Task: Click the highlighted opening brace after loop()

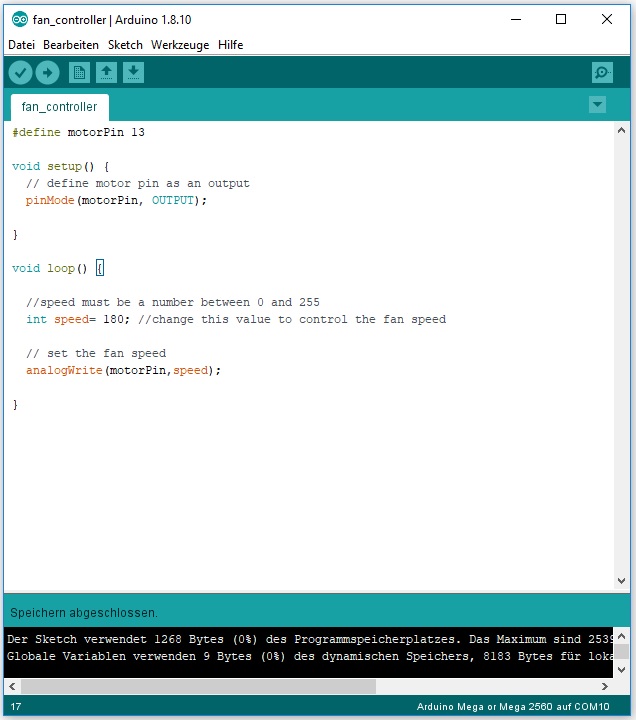Action: pyautogui.click(x=100, y=268)
